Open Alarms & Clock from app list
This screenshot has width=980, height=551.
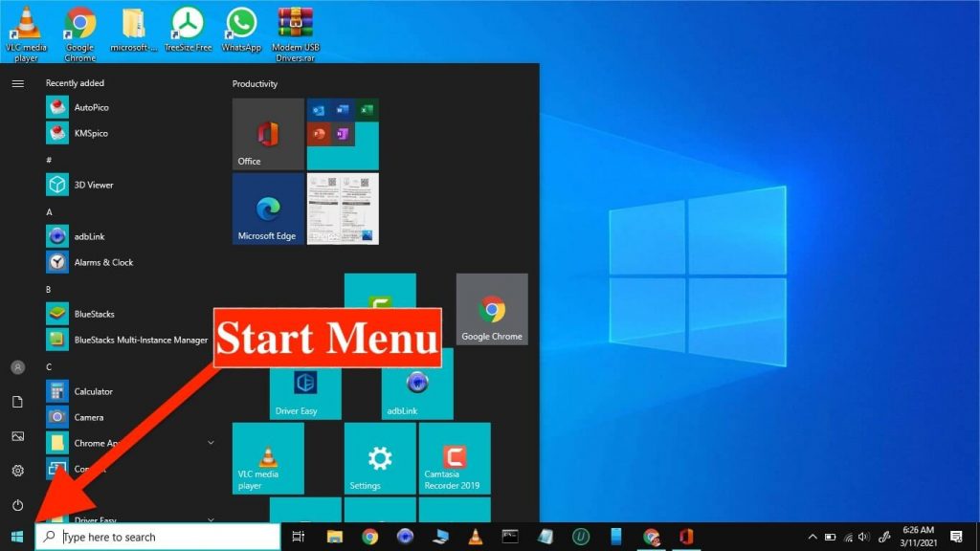point(103,262)
